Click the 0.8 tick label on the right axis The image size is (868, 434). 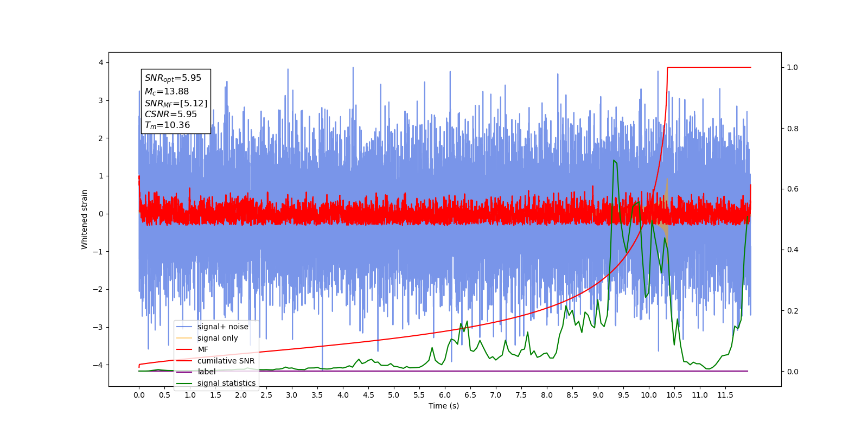click(793, 129)
